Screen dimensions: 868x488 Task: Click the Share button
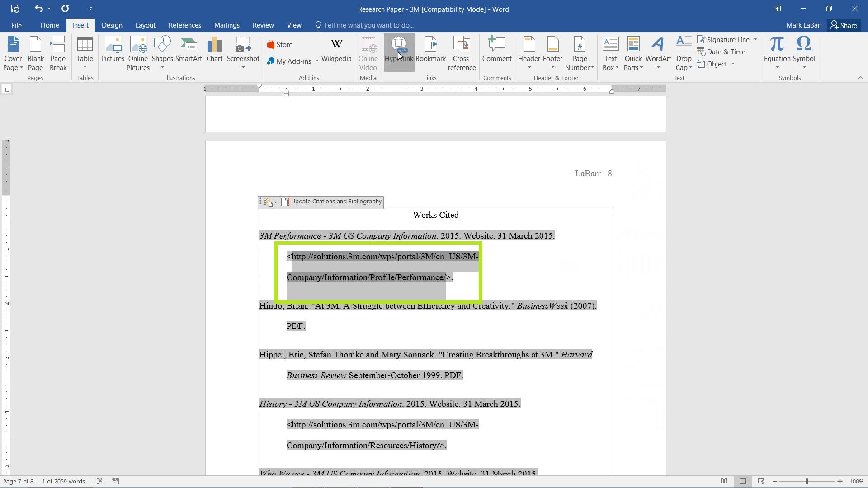point(844,25)
